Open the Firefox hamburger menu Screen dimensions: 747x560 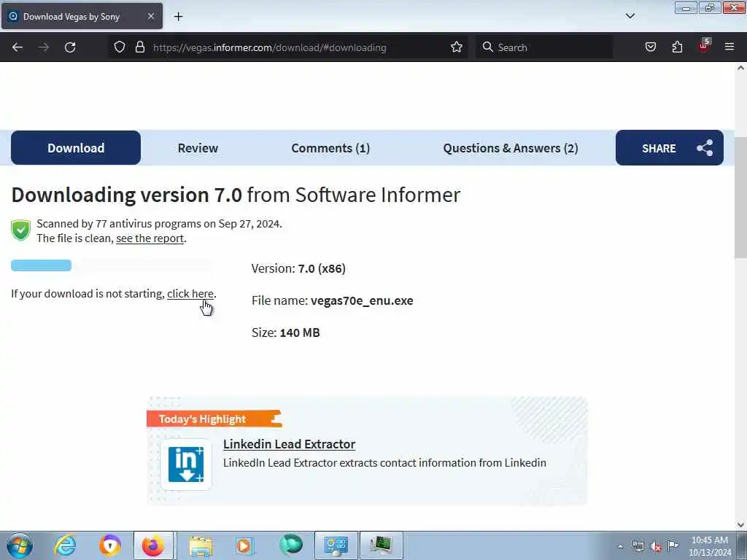pos(729,47)
